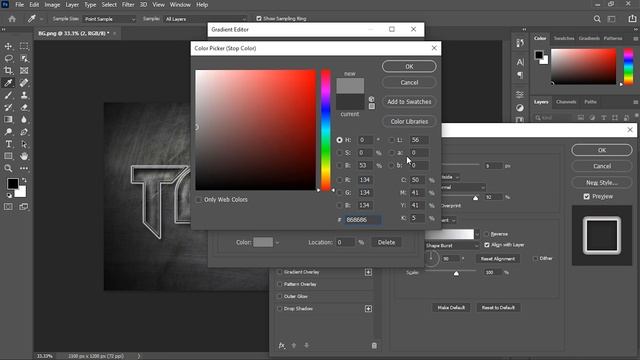Screen dimensions: 640x360
Task: Click the Delete stop button
Action: coord(386,242)
